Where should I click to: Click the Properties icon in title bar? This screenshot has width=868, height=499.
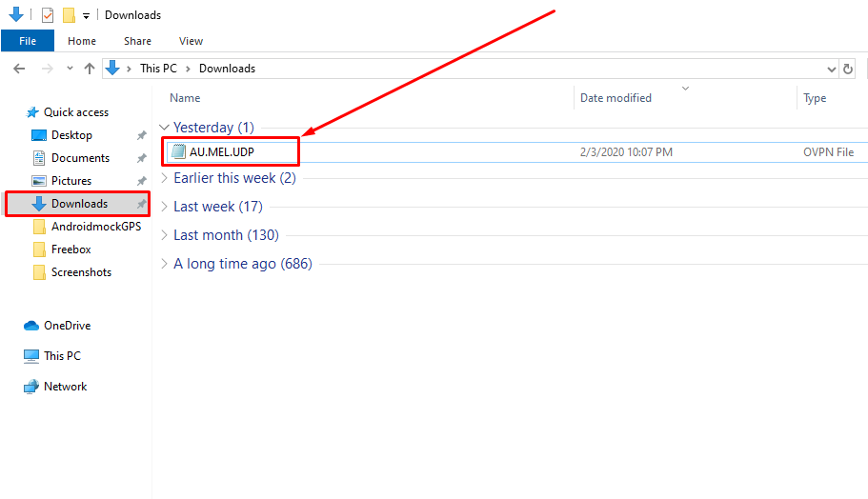click(48, 15)
